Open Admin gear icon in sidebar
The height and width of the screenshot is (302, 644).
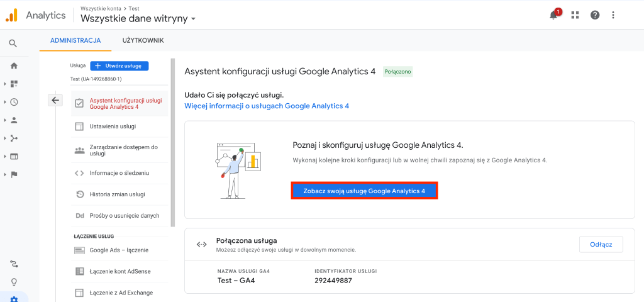click(14, 299)
